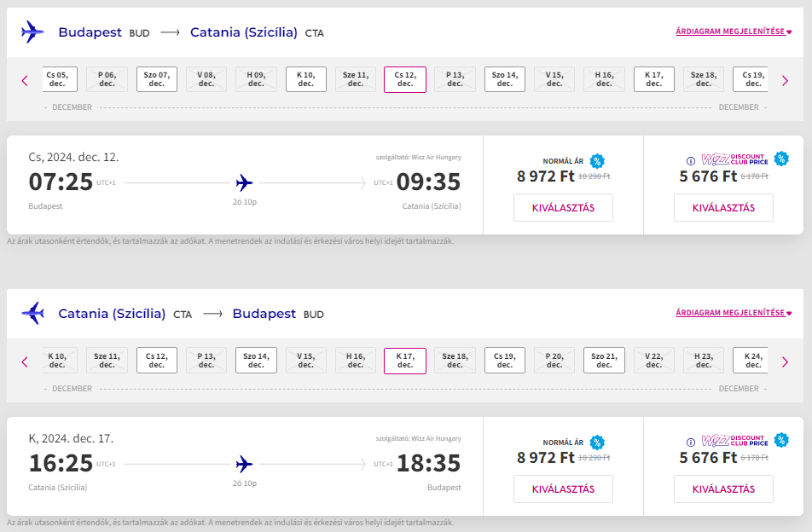
Task: Select outbound date Szo 14, dec.
Action: (505, 79)
